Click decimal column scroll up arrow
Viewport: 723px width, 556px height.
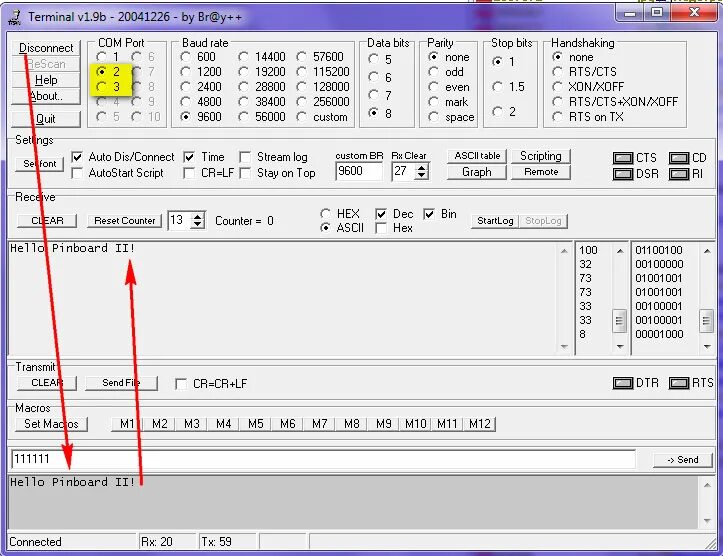click(x=620, y=251)
